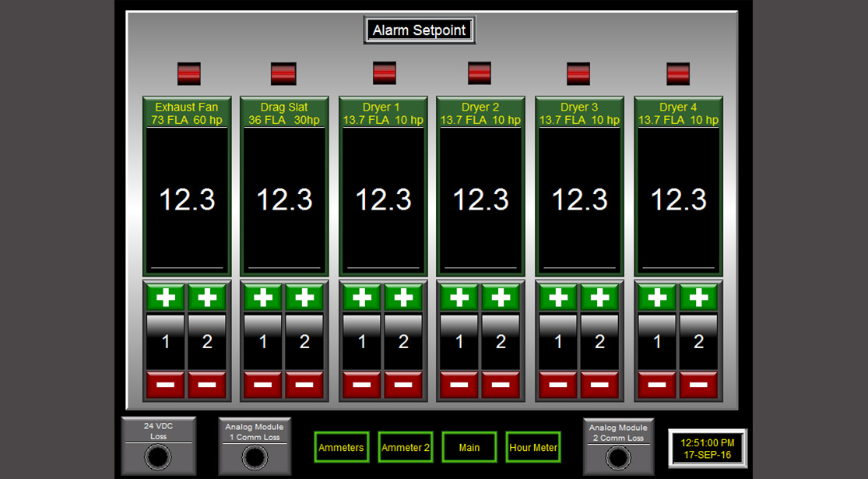
Task: Select digit selector 1 under Dryer 1
Action: (x=362, y=342)
